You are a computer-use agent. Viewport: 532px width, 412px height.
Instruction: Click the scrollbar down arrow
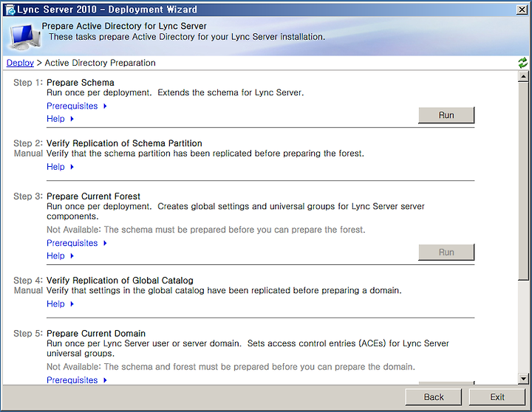click(523, 379)
